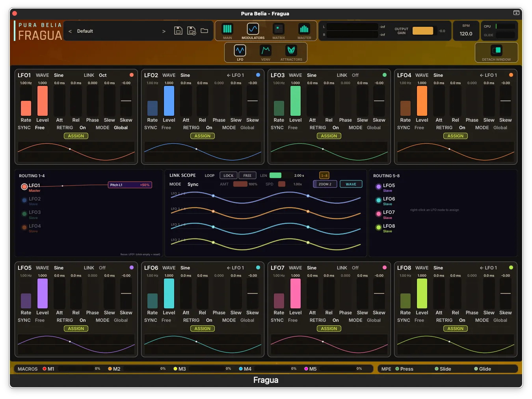Save the current preset with the floppy icon
532x399 pixels.
[x=178, y=31]
